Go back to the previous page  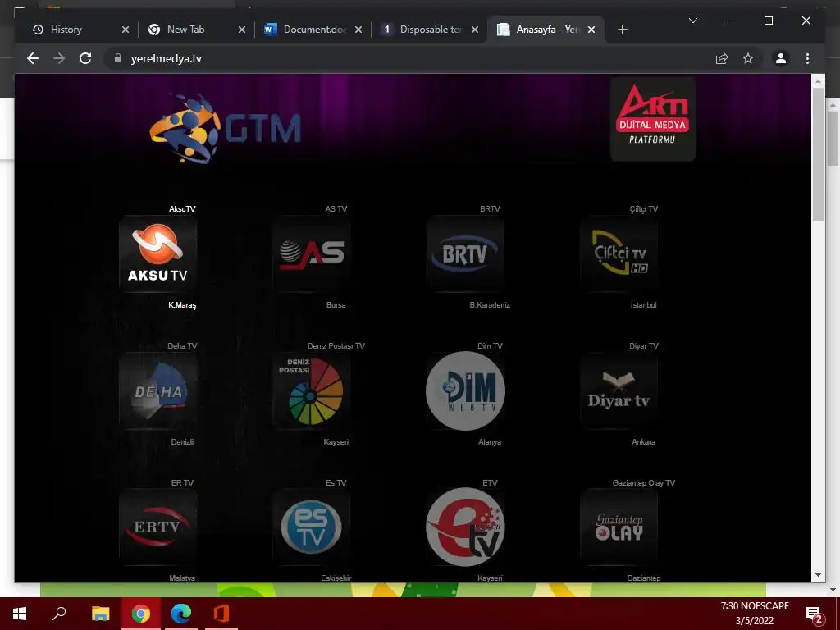[33, 58]
